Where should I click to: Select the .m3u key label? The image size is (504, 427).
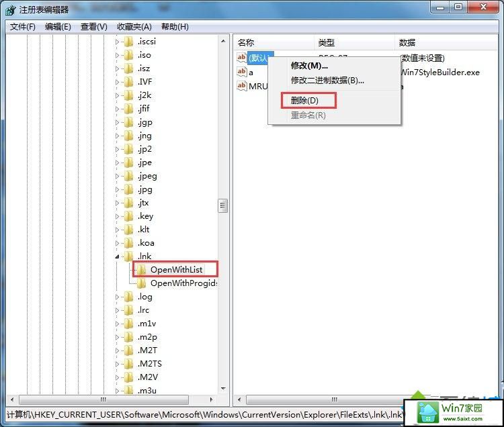[x=147, y=390]
